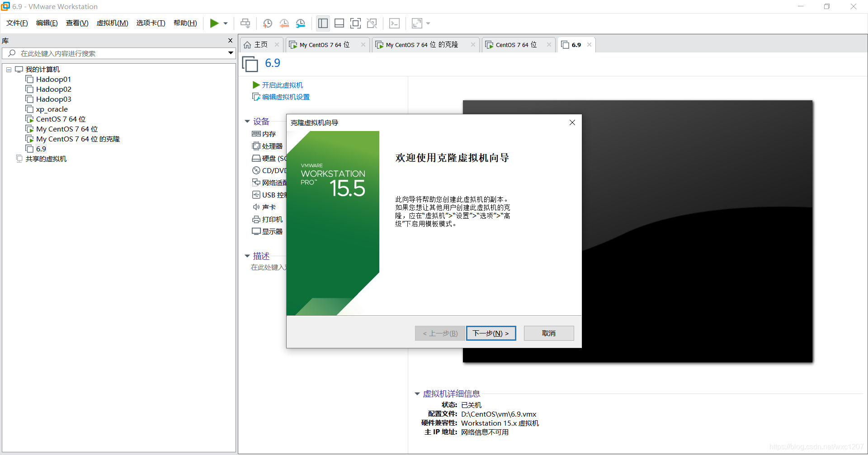Image resolution: width=868 pixels, height=455 pixels.
Task: Click the large 6.9 VM title icon
Action: click(x=250, y=64)
